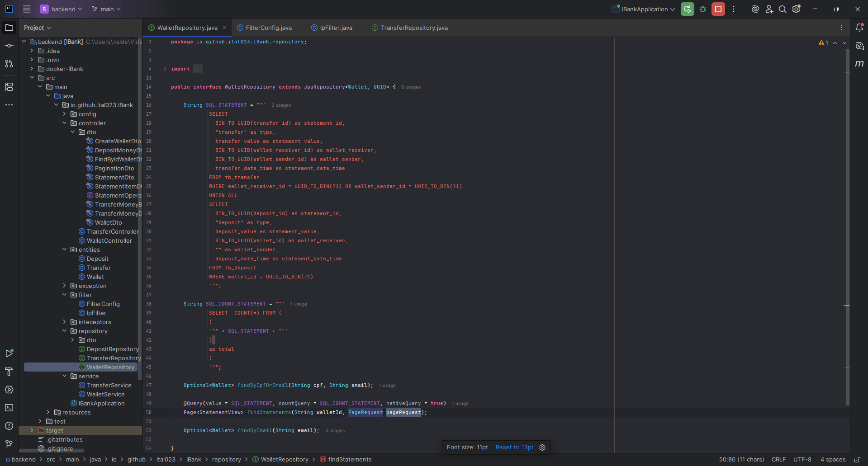Switch to the FilterConfig.java tab
Viewport: 868px width, 466px height.
268,28
